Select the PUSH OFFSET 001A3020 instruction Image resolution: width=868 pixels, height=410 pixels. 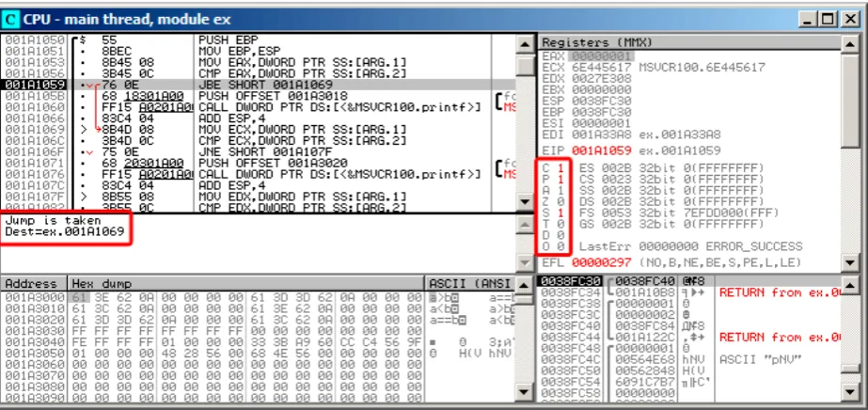273,162
